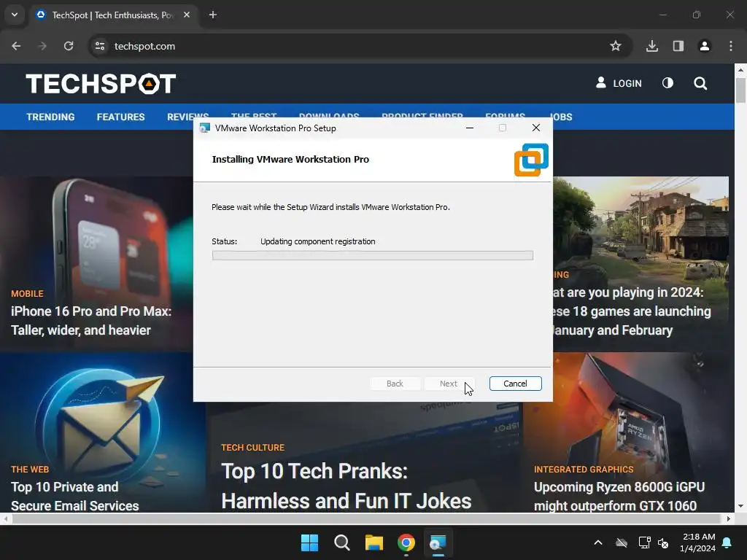This screenshot has width=747, height=560.
Task: Click the installation progress bar
Action: pyautogui.click(x=373, y=256)
